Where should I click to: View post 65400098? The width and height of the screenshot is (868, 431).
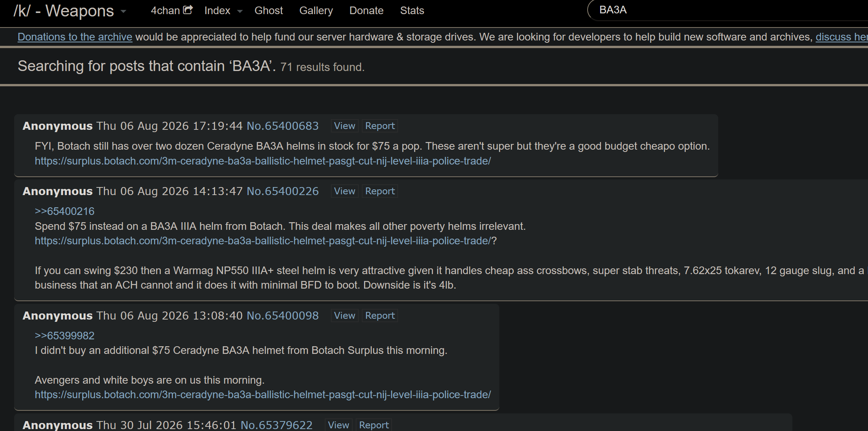[x=345, y=315]
